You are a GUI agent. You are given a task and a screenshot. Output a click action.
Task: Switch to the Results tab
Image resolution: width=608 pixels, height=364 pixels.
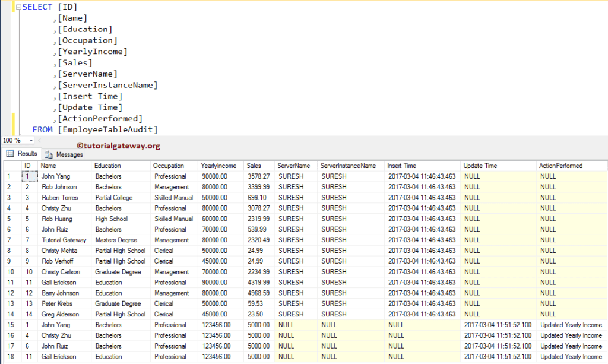23,153
